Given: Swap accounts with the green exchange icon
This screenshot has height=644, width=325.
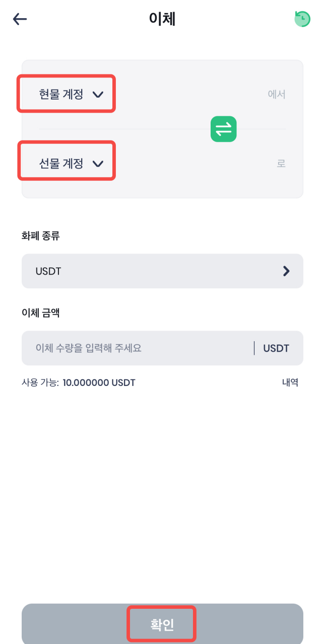Looking at the screenshot, I should point(223,129).
